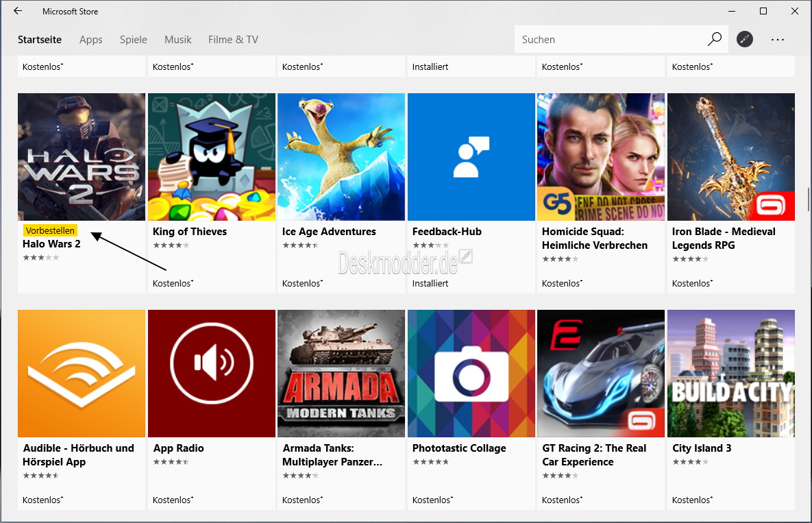Click the Feedback-Hub title

point(447,232)
